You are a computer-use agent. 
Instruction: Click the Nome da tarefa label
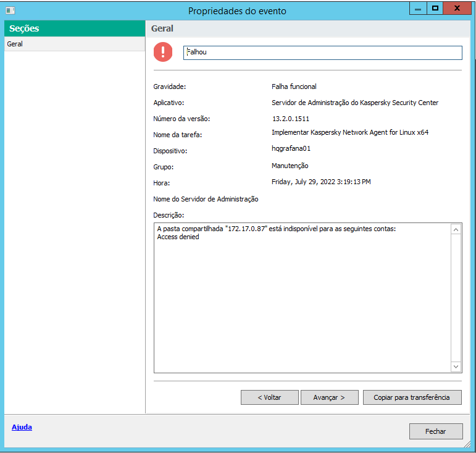(x=178, y=135)
